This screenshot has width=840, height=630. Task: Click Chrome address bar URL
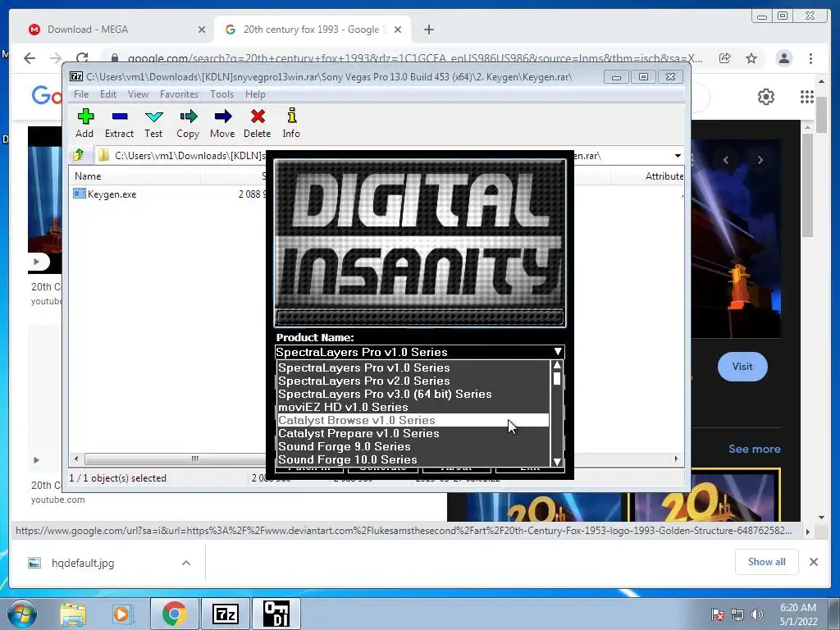click(415, 58)
